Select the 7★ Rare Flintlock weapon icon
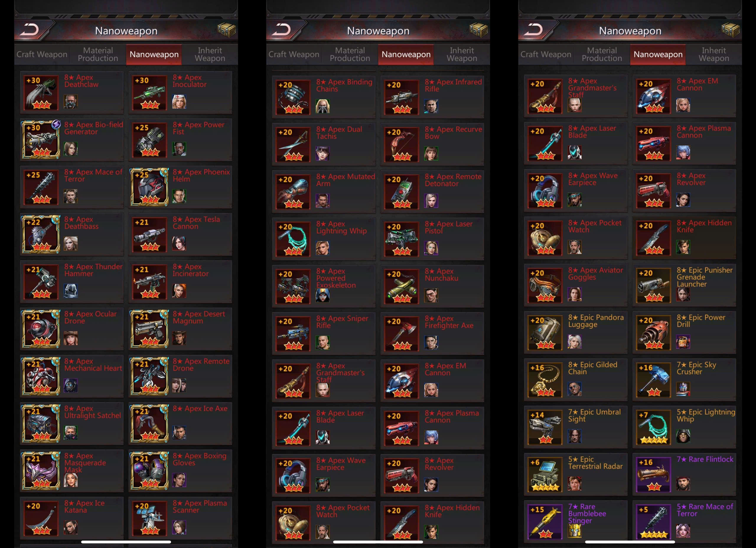This screenshot has width=756, height=548. pos(653,475)
